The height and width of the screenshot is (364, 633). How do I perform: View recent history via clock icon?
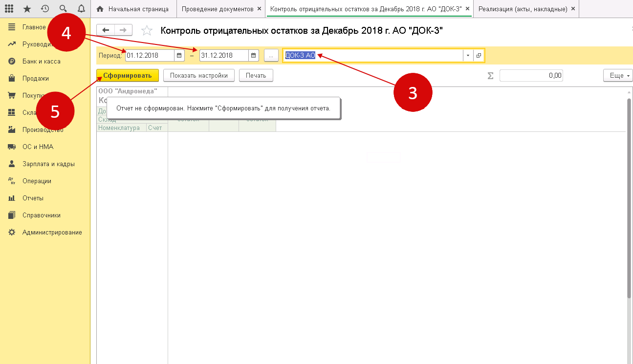45,8
